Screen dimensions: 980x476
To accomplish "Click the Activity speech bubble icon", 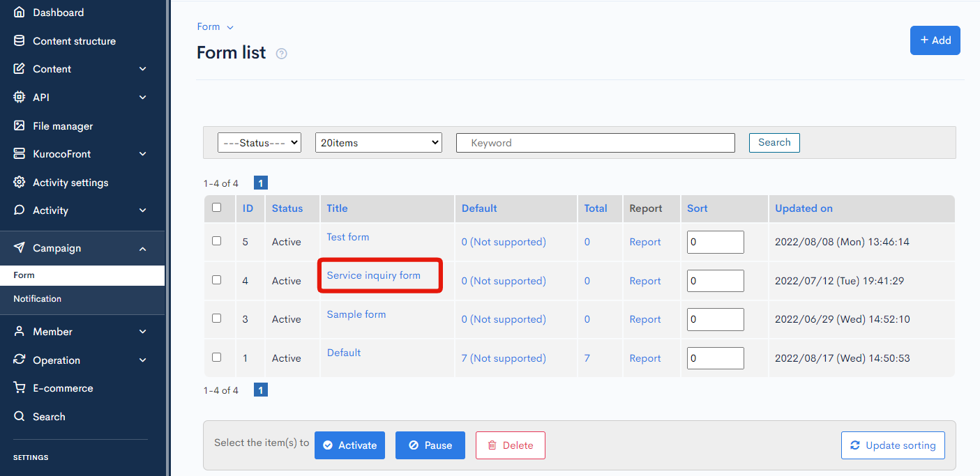I will click(x=20, y=210).
